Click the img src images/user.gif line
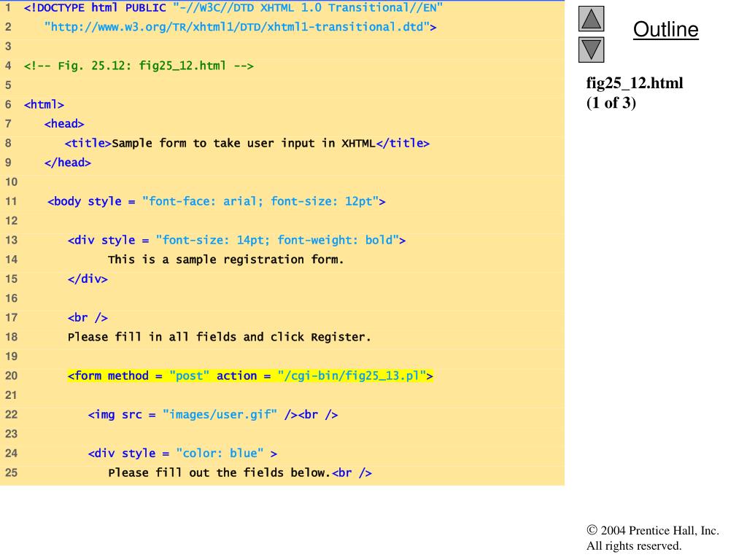This screenshot has height=560, width=747. coord(213,414)
